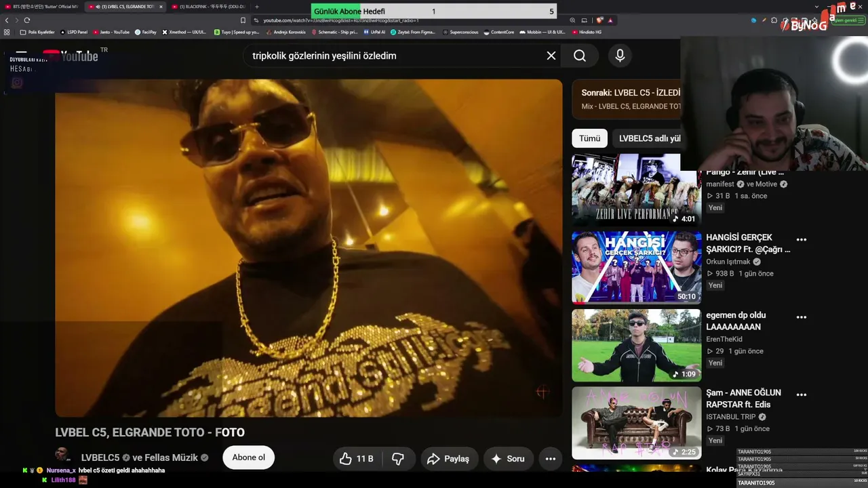Switch to the BTS 'Butter' Official MV tab
This screenshot has height=488, width=868.
(43, 7)
